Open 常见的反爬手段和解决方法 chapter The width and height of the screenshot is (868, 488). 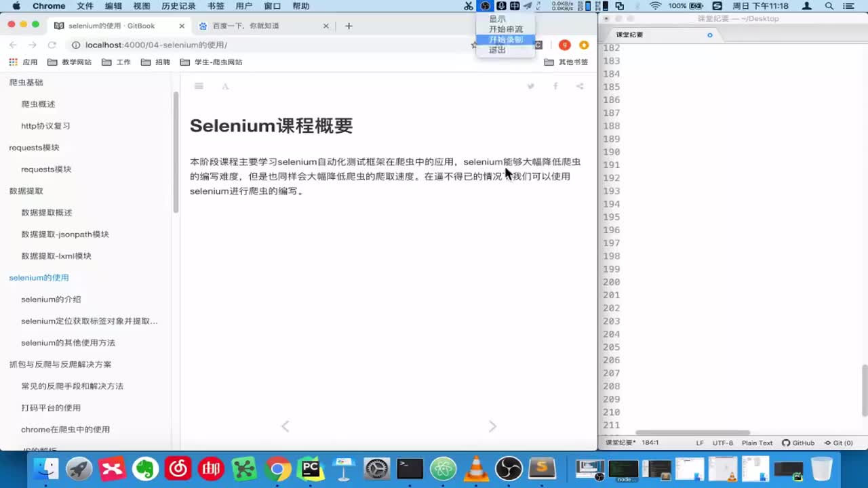(72, 386)
